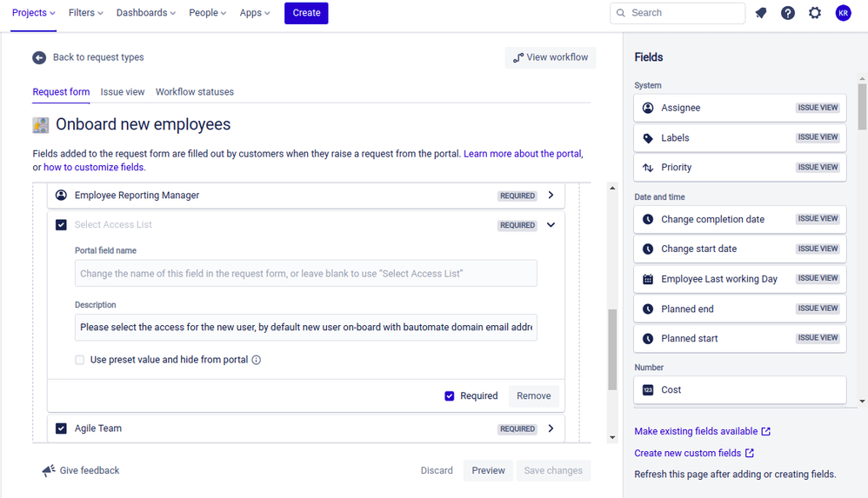Open the Dashboards dropdown menu
The image size is (868, 498).
[x=145, y=13]
